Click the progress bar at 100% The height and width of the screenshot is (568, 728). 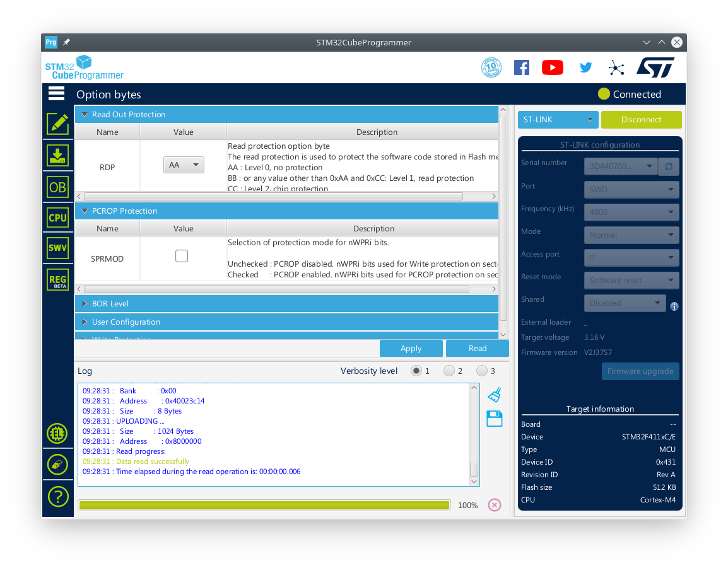click(x=265, y=506)
